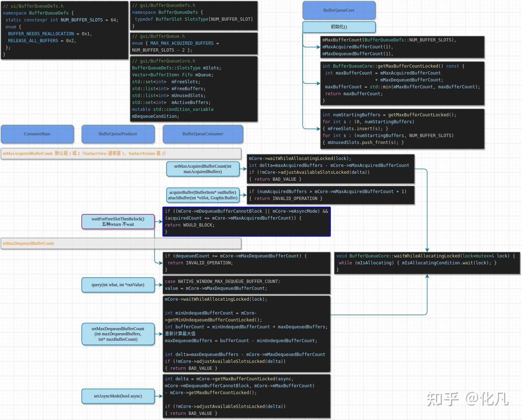522x420 pixels.
Task: Select the waitWhileAllocatingLocked function definition block
Action: tap(427, 263)
